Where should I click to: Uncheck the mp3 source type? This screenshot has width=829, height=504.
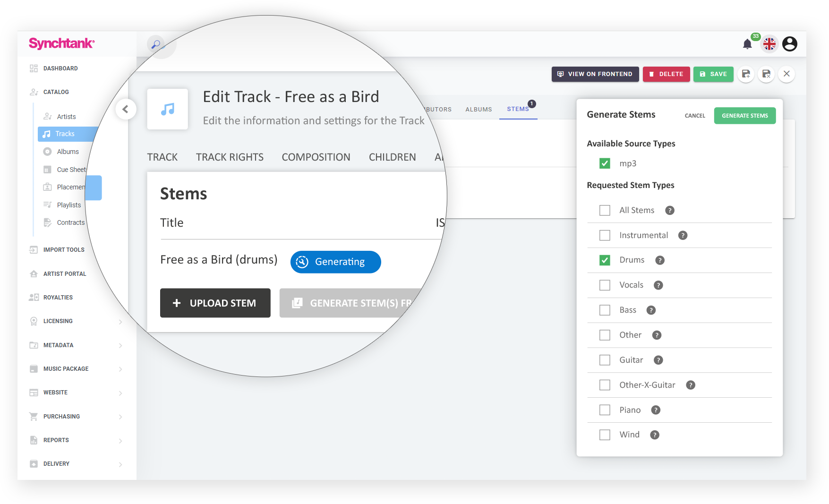(x=605, y=163)
